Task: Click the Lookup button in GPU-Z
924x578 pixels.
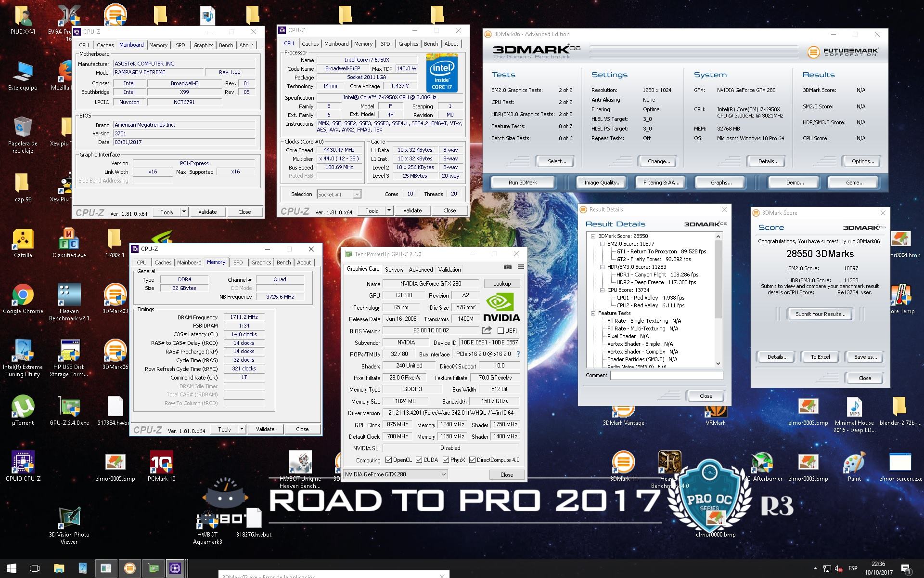Action: click(x=501, y=284)
